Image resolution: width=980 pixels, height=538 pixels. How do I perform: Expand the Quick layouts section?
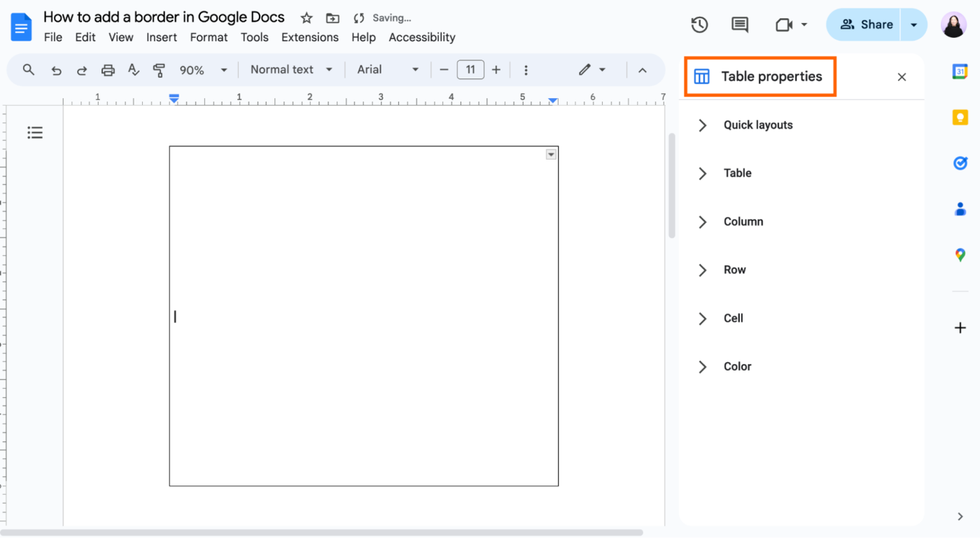click(x=744, y=125)
